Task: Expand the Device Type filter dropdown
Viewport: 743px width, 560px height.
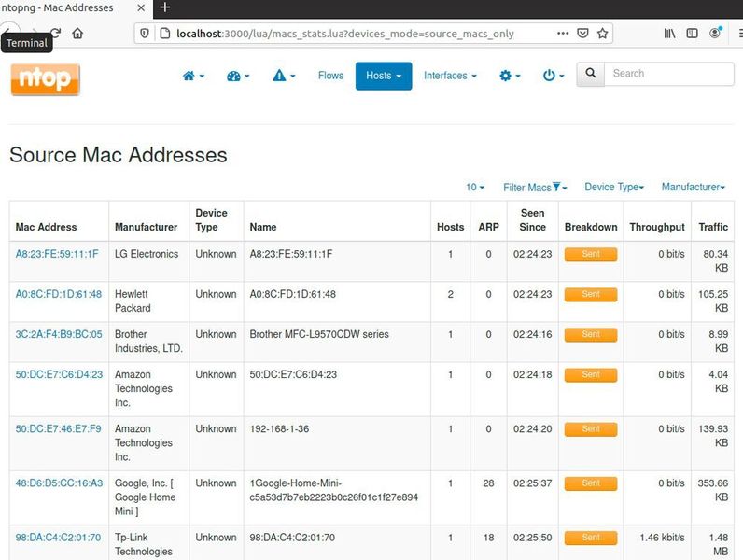Action: [x=614, y=188]
